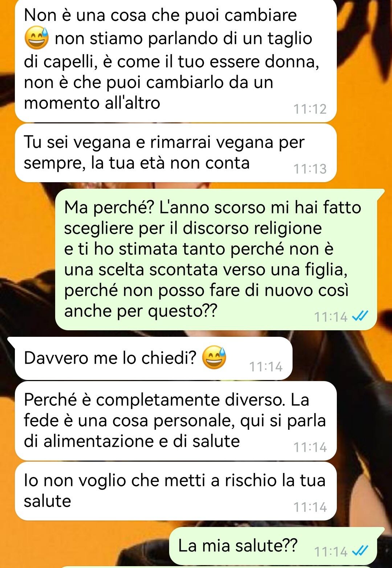The height and width of the screenshot is (568, 392).
Task: Tap the 11:12 timestamp on the first message
Action: (310, 109)
